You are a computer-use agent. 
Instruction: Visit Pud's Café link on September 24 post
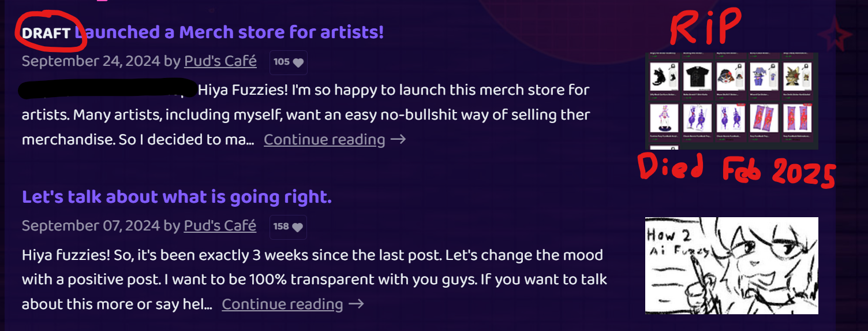220,61
